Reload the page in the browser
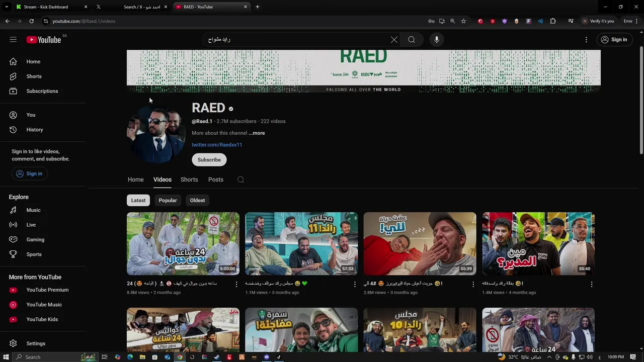The width and height of the screenshot is (644, 362). coord(31,21)
